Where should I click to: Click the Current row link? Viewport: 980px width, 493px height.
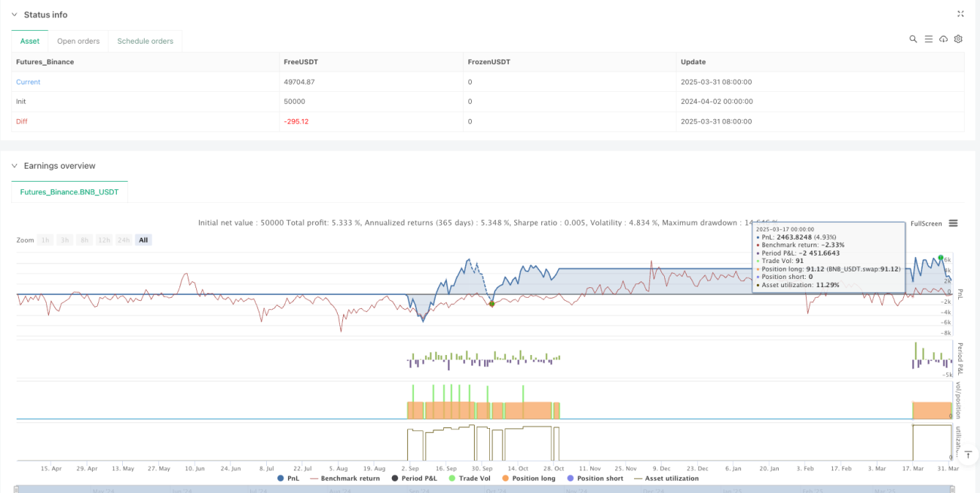coord(29,81)
